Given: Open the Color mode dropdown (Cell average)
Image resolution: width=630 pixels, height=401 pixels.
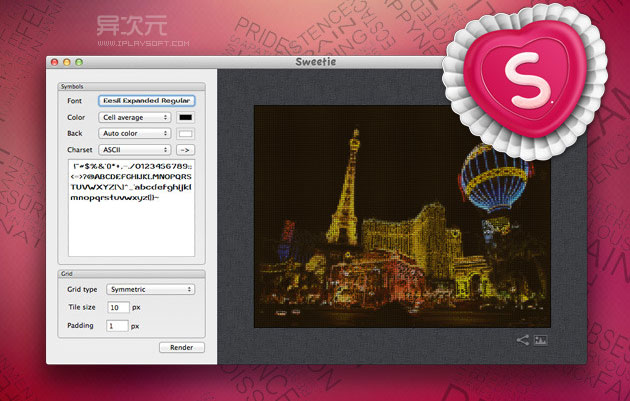Looking at the screenshot, I should (x=134, y=117).
